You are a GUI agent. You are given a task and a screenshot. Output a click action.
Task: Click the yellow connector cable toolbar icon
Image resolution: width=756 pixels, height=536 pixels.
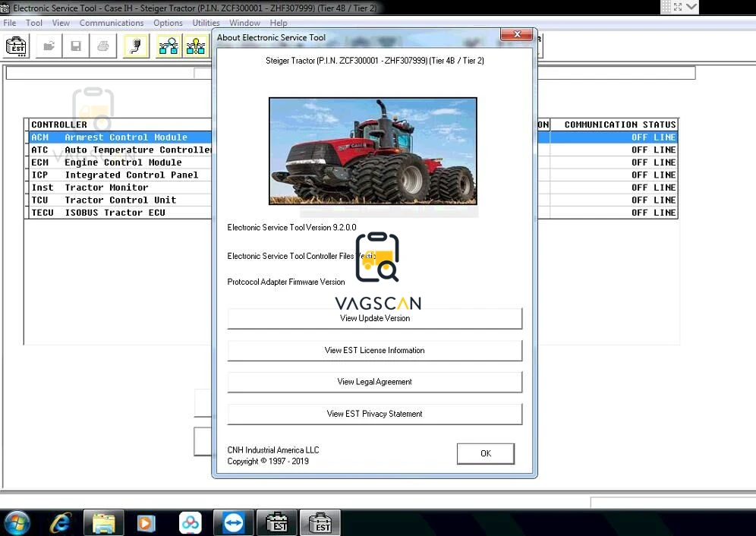(x=137, y=46)
